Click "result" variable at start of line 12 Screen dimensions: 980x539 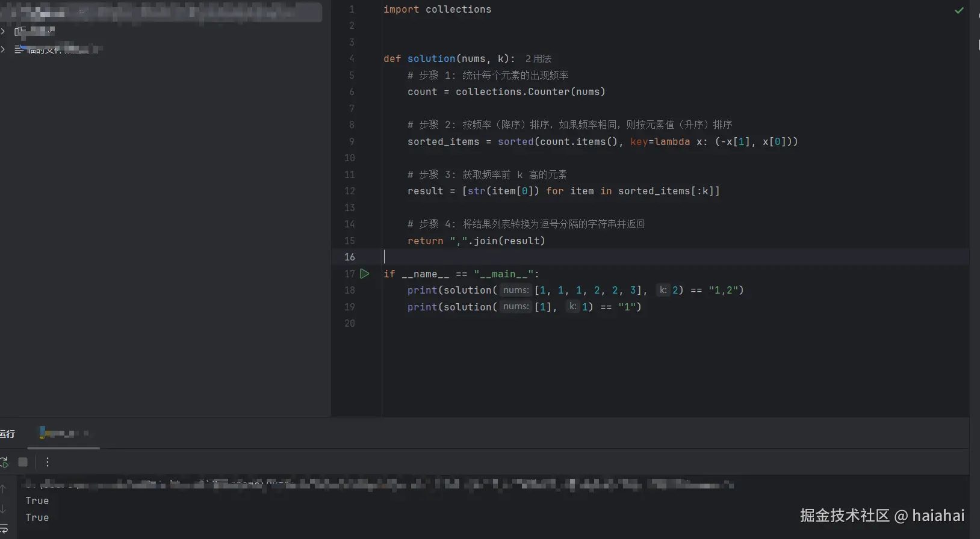point(425,191)
